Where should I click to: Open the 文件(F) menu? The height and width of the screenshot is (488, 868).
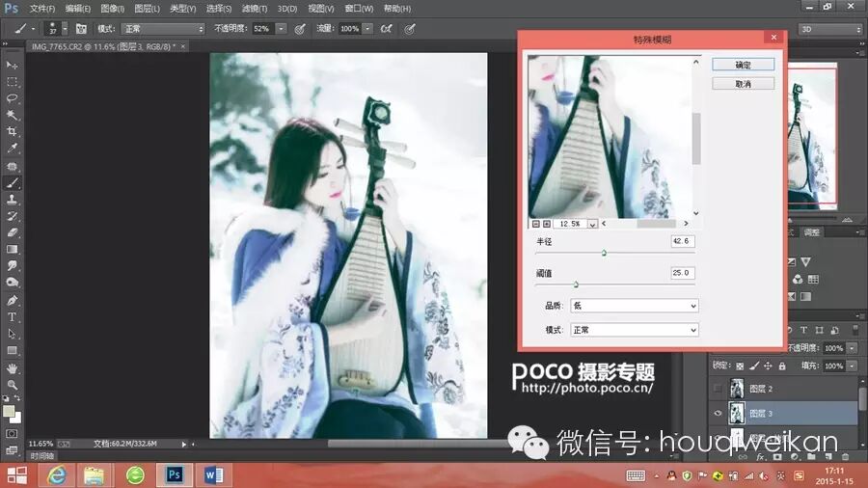42,9
